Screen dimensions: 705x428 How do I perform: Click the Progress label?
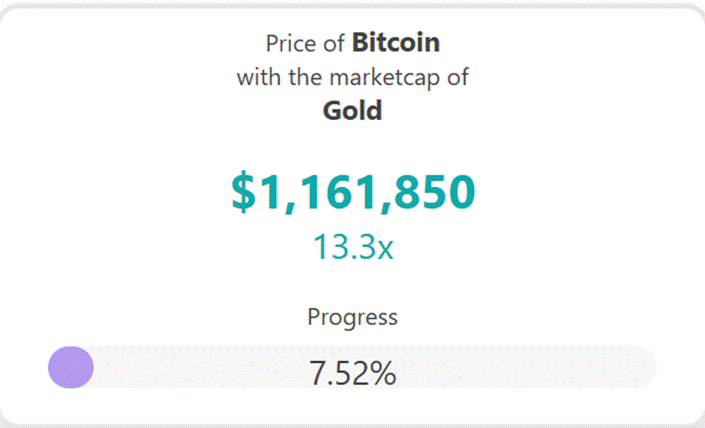click(x=352, y=318)
